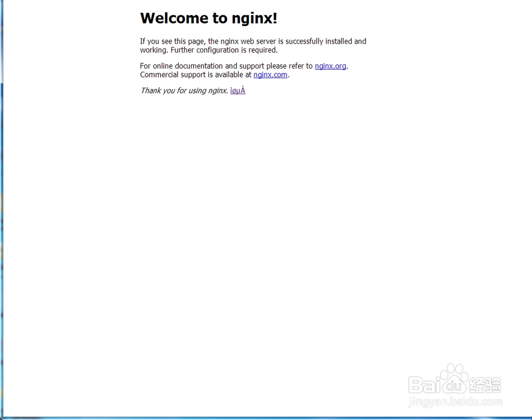Click the garbled link after 'Thank you for using nginx.'
532x420 pixels.
click(237, 90)
